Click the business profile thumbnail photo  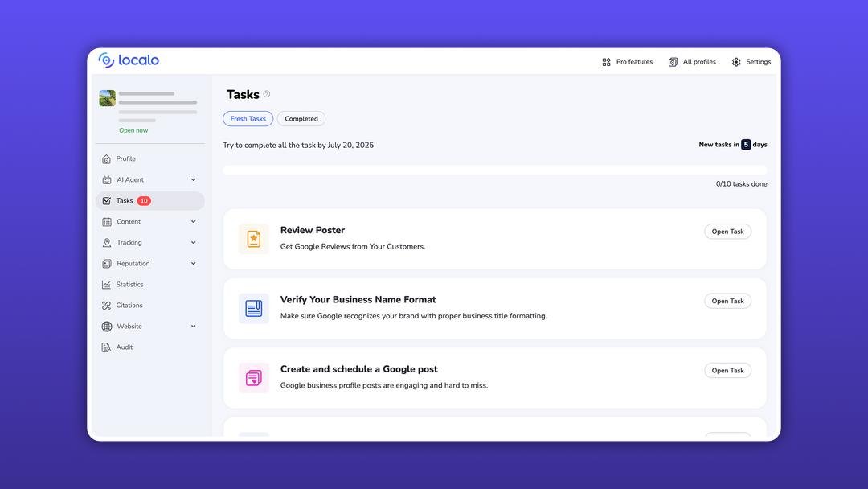click(x=108, y=98)
